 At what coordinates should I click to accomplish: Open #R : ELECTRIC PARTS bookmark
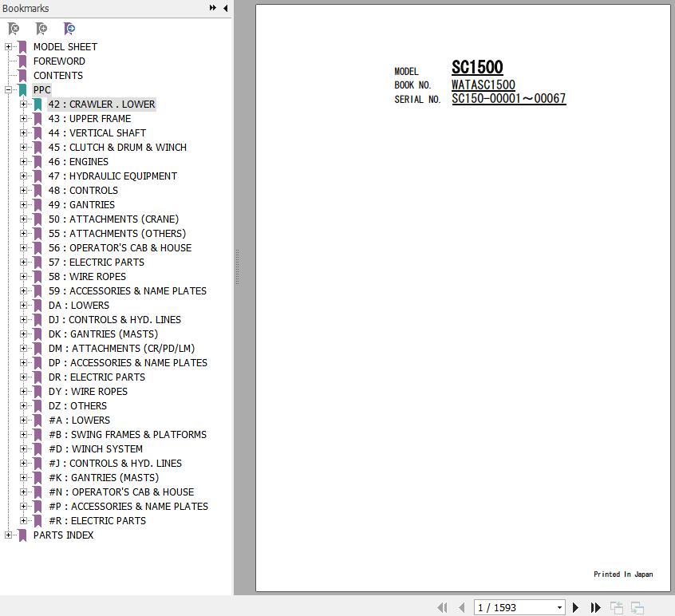pos(97,520)
